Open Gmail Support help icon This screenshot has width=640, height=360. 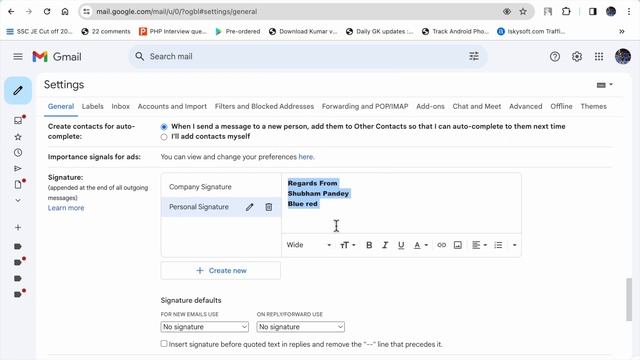click(555, 56)
